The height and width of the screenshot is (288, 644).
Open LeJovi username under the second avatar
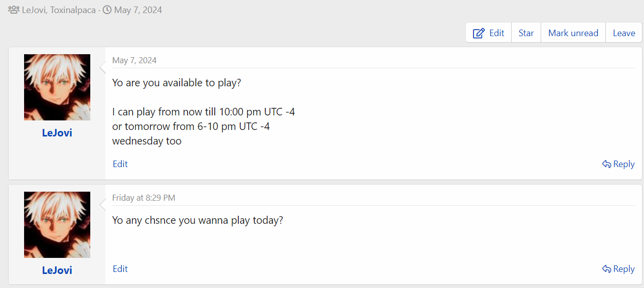57,270
